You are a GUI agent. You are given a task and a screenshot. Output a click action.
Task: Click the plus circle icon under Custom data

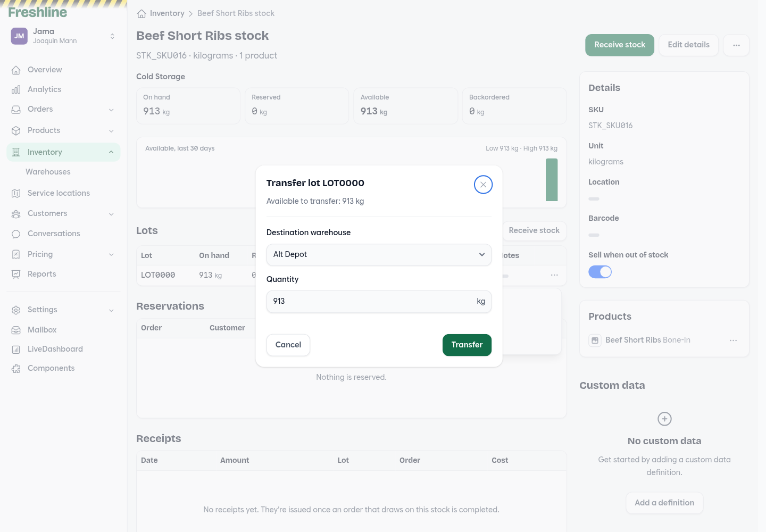tap(664, 419)
